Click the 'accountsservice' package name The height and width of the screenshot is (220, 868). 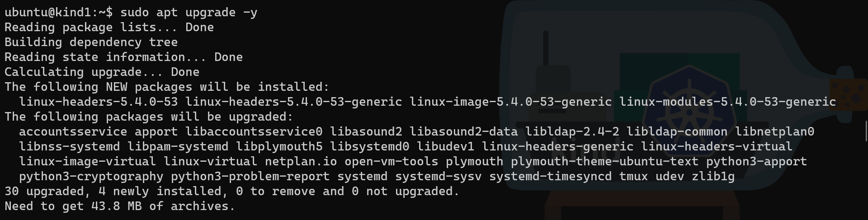[x=73, y=131]
